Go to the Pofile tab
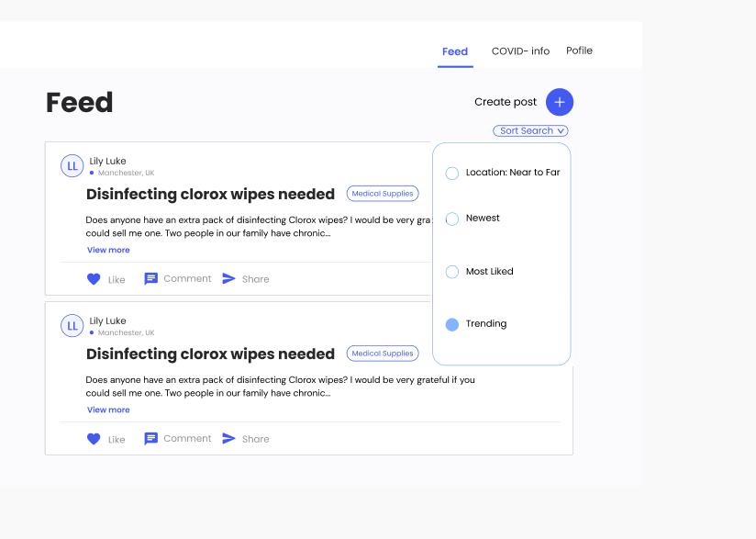The width and height of the screenshot is (756, 539). tap(579, 51)
